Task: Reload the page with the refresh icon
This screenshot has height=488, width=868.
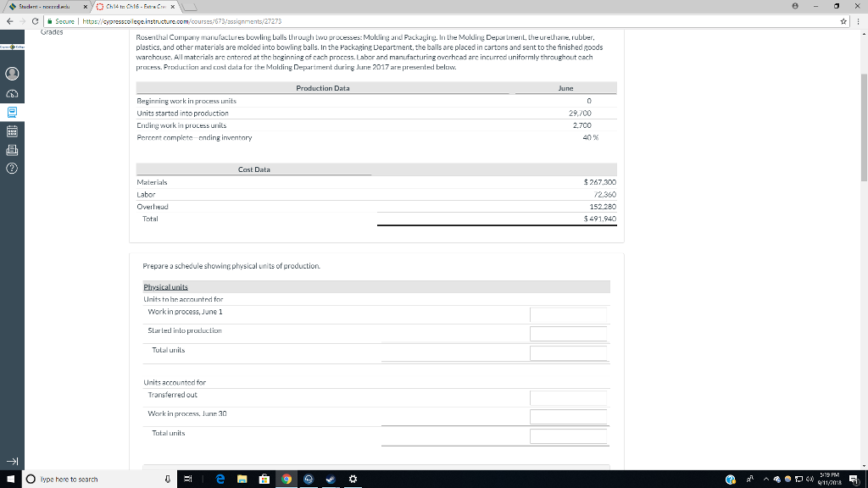Action: (x=36, y=23)
